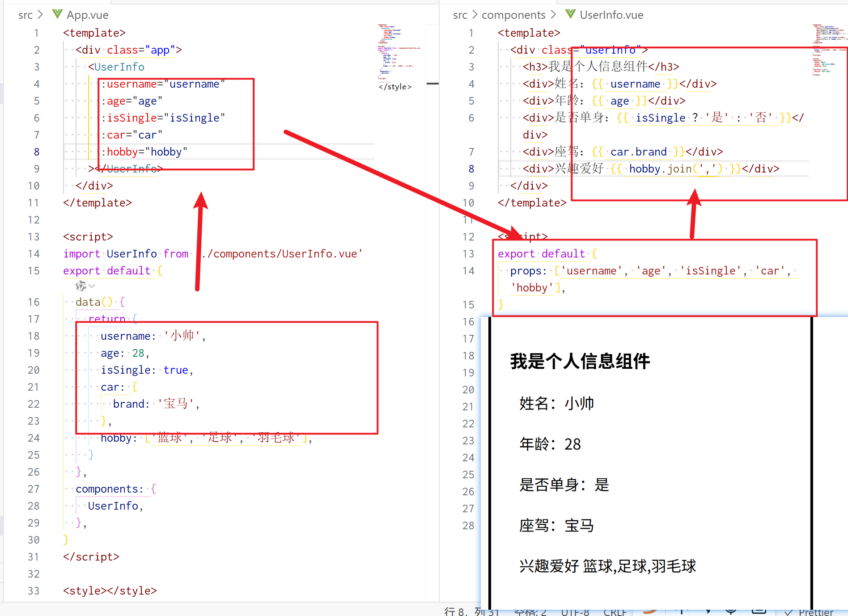Click the '{{ age }}' line in UserInfo.vue

click(604, 101)
